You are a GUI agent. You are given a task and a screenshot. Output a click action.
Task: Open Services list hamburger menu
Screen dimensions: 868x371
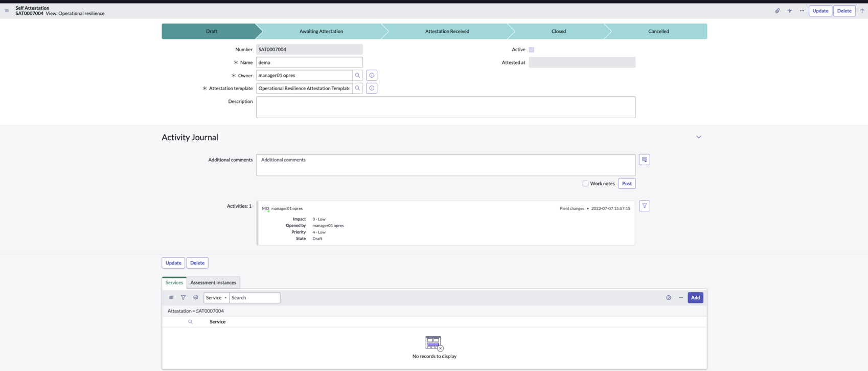click(171, 298)
